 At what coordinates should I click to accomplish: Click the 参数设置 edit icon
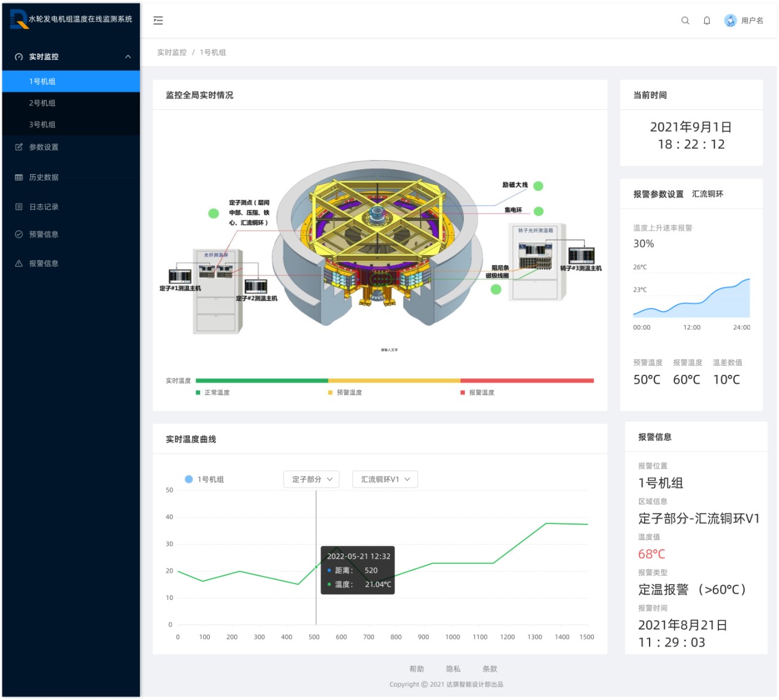pyautogui.click(x=19, y=147)
